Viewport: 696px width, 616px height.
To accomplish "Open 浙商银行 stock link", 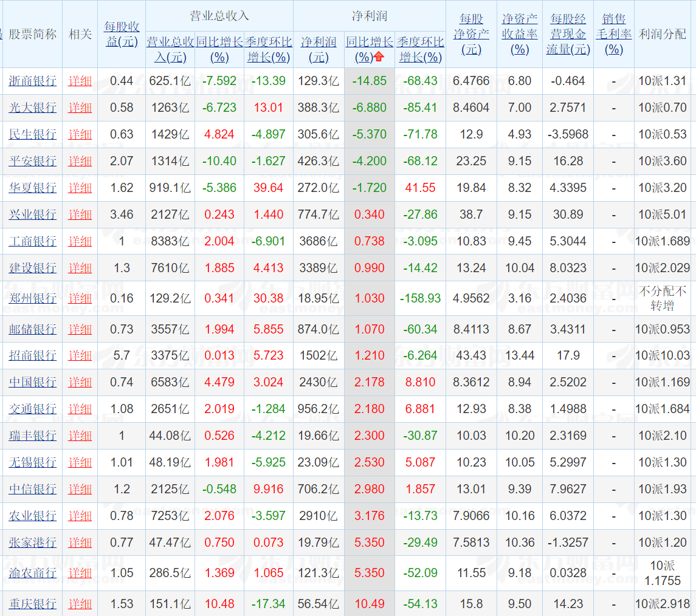I will coord(32,81).
